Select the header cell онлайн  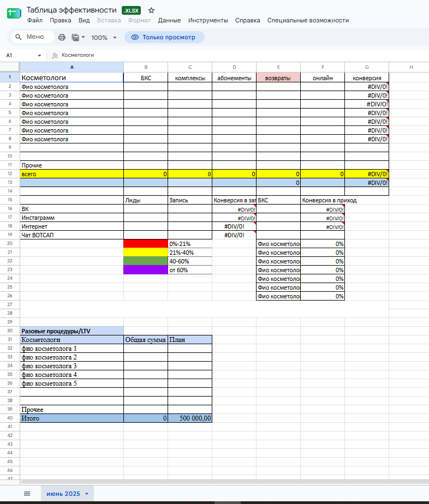click(x=323, y=78)
